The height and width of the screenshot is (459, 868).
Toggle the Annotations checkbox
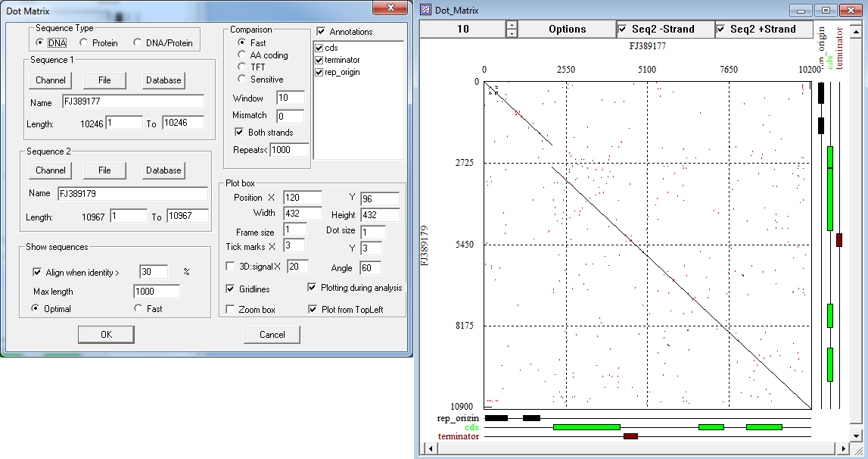pos(321,32)
